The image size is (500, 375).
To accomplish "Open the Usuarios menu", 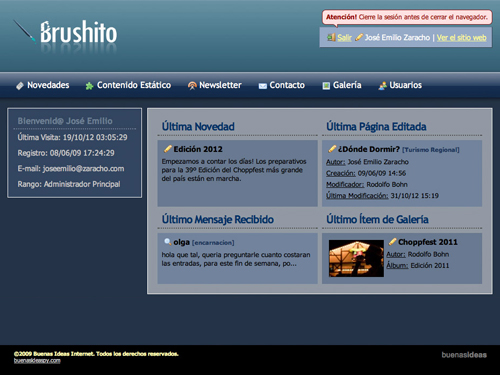I will pos(405,85).
